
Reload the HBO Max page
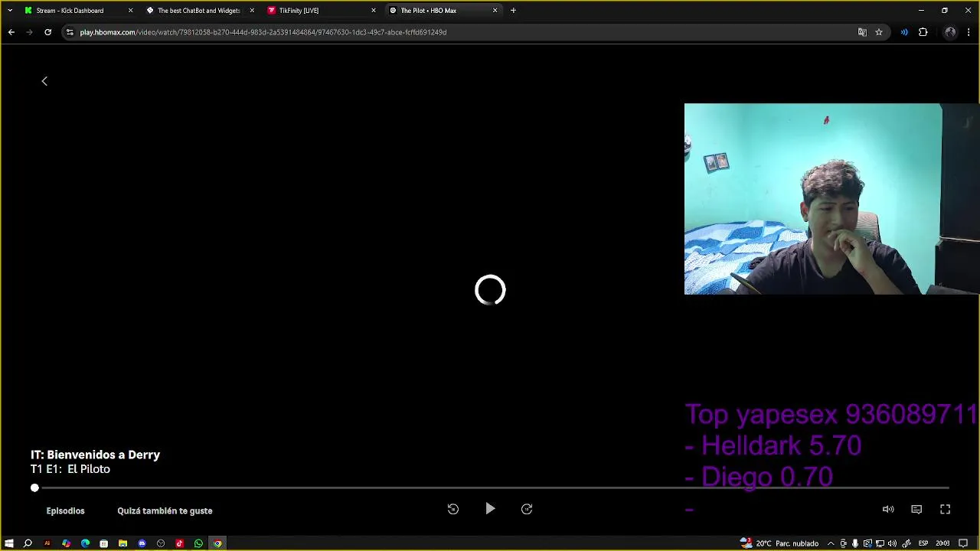pos(47,32)
